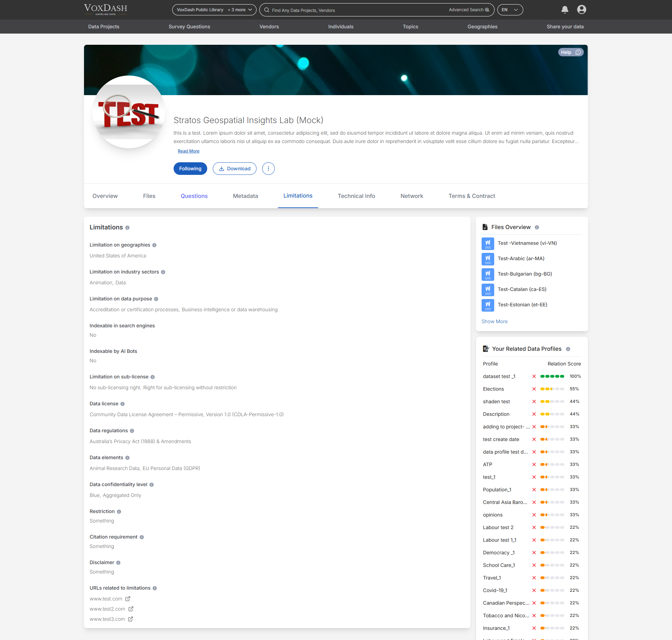Remove Labour test 2 from related profiles
Screen dimensions: 672x640
534,527
